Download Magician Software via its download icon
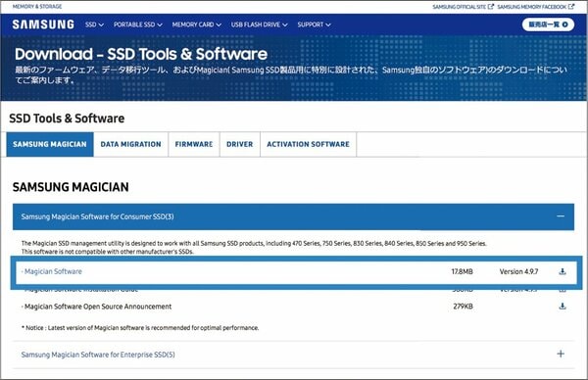 click(563, 271)
